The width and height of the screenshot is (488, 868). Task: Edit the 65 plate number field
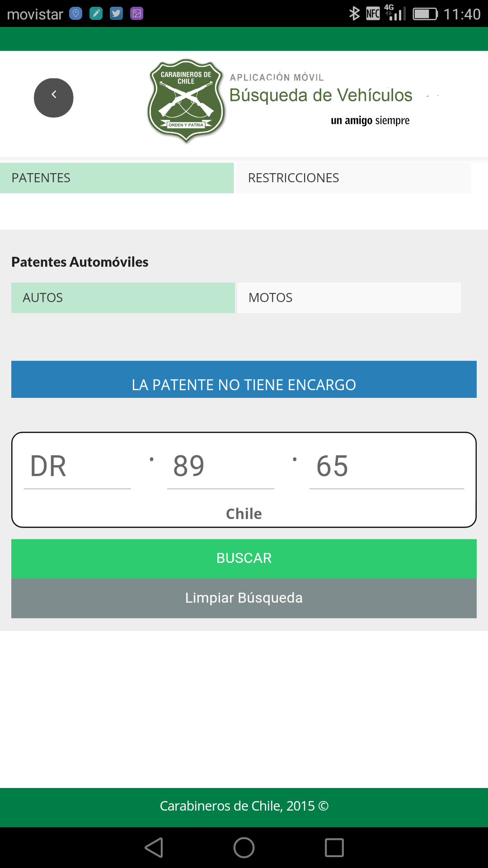[386, 467]
